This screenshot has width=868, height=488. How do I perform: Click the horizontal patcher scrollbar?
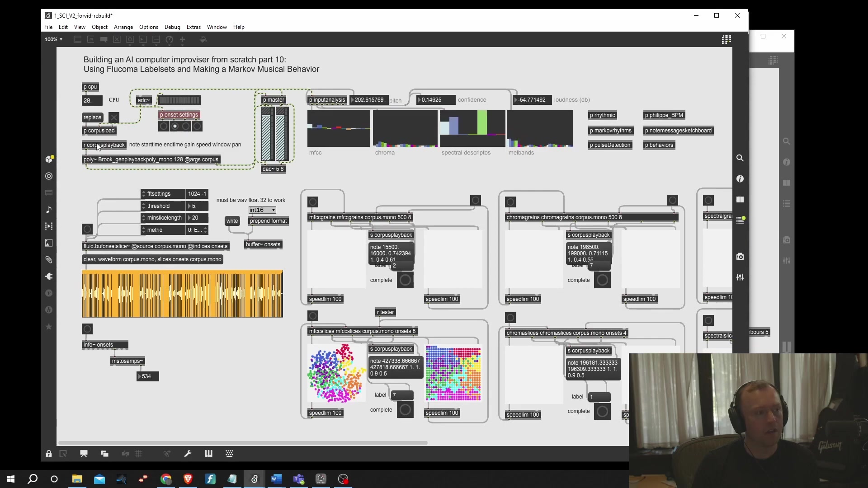243,443
